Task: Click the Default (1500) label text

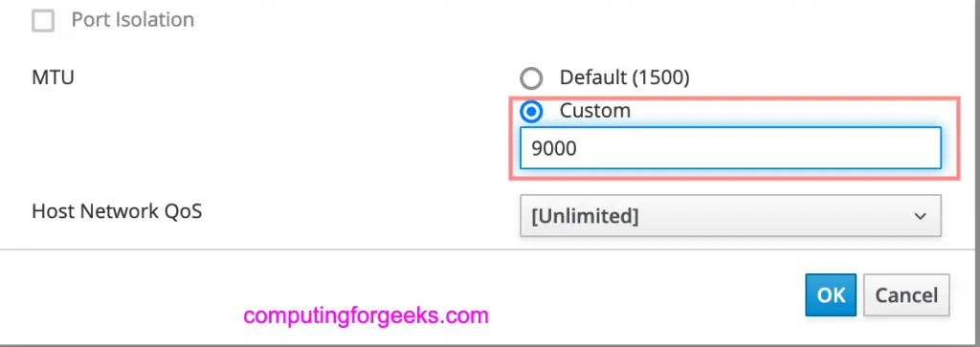Action: pyautogui.click(x=624, y=77)
